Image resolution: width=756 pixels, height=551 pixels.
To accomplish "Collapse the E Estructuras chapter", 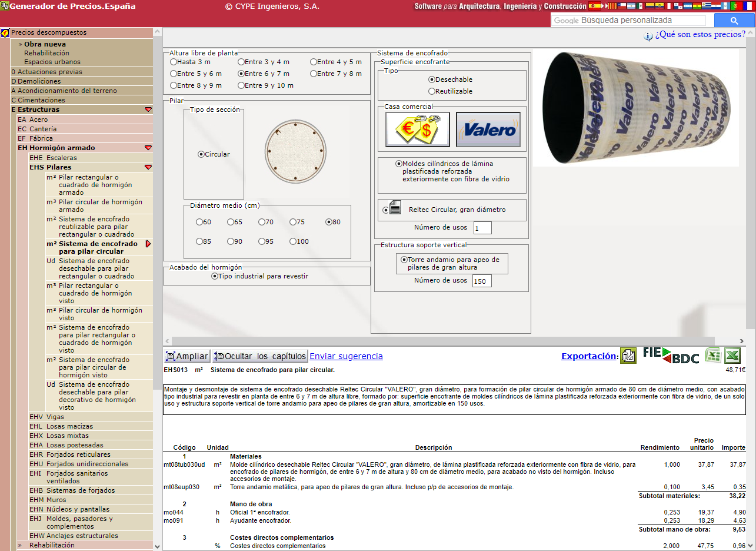I will tap(148, 109).
